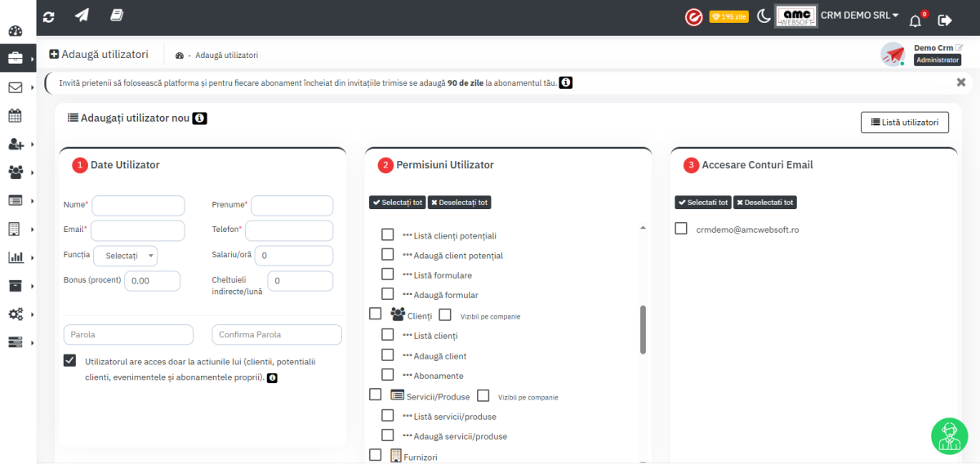Click the Listă utilizatori button
Image resolution: width=980 pixels, height=464 pixels.
pos(904,122)
